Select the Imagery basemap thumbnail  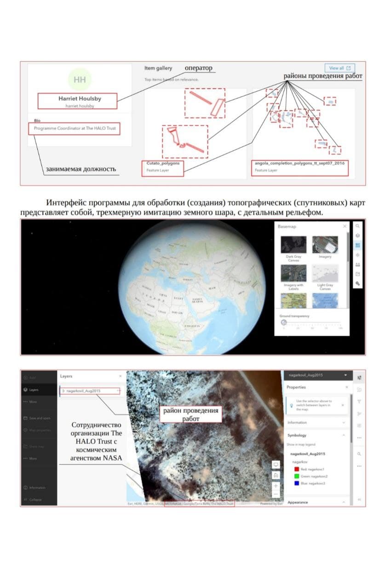(325, 246)
